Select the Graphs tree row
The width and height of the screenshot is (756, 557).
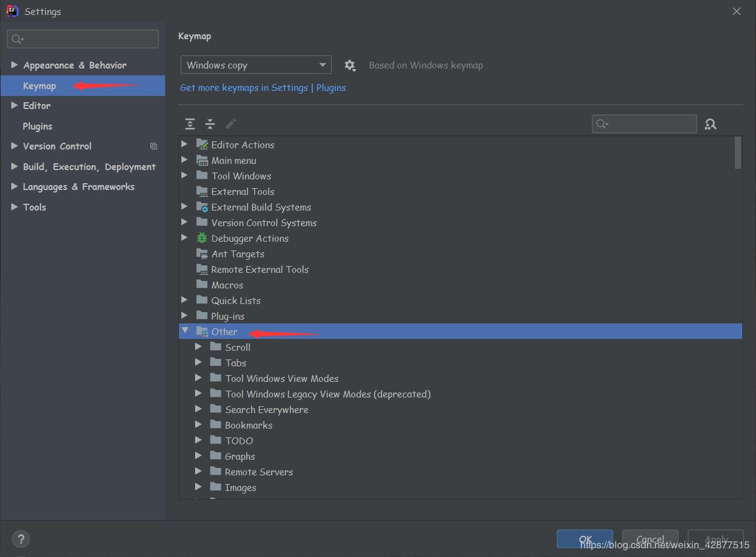(460, 456)
